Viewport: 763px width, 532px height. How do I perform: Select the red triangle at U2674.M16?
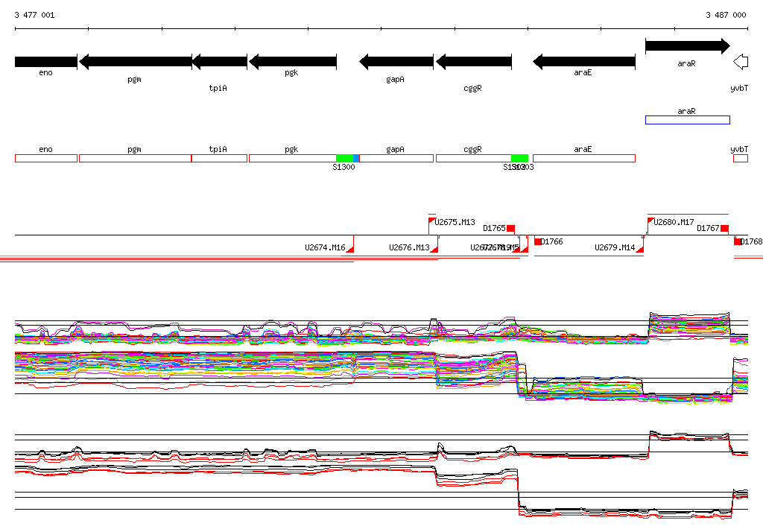tap(350, 249)
